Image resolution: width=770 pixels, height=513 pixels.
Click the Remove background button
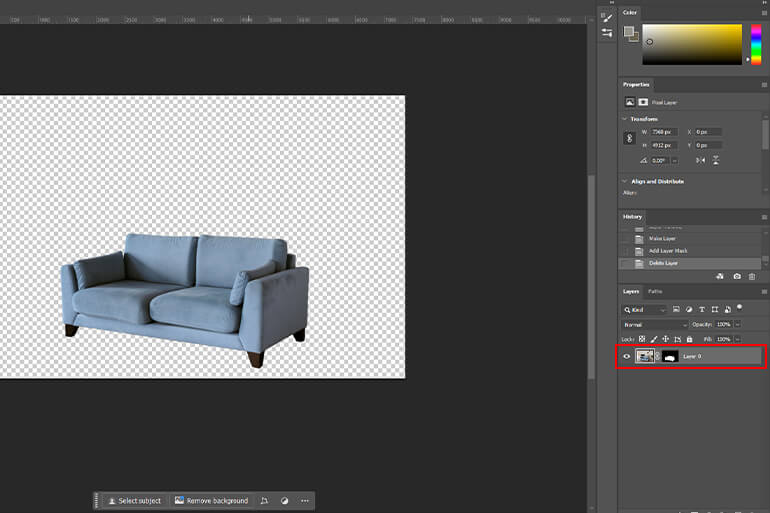(212, 501)
